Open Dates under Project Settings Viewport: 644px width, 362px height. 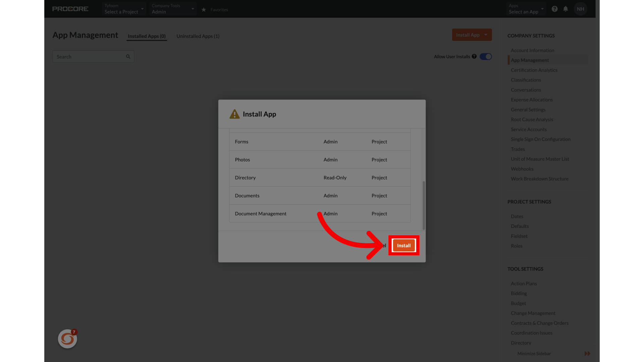point(517,217)
